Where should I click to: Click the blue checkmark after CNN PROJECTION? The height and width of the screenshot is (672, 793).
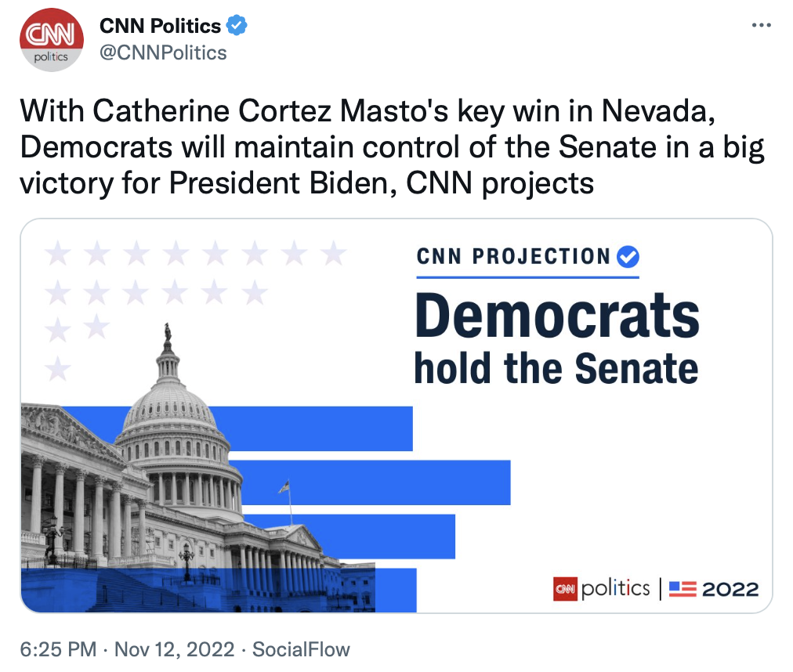click(x=628, y=256)
